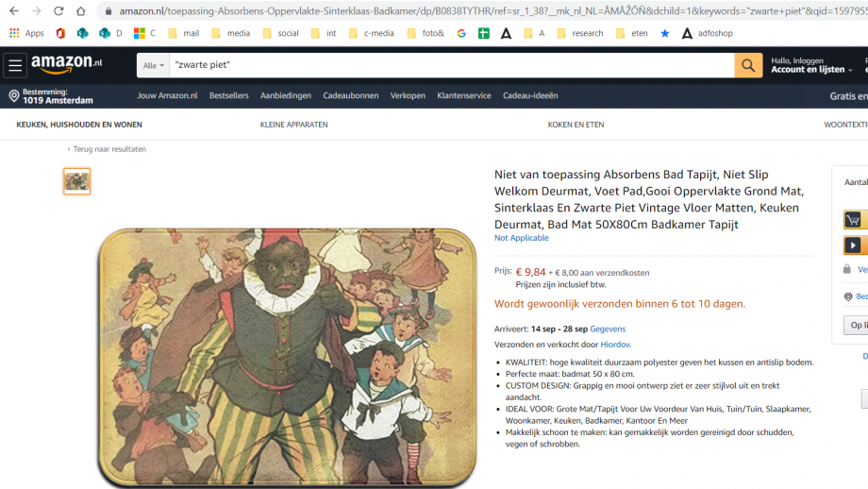Image resolution: width=868 pixels, height=489 pixels.
Task: Click the Op lijst button
Action: pos(856,325)
